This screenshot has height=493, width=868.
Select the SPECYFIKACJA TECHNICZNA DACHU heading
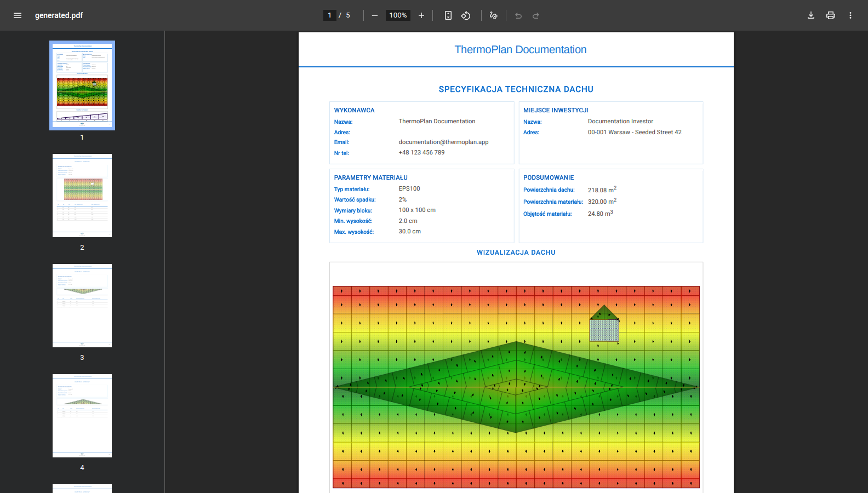pyautogui.click(x=516, y=89)
